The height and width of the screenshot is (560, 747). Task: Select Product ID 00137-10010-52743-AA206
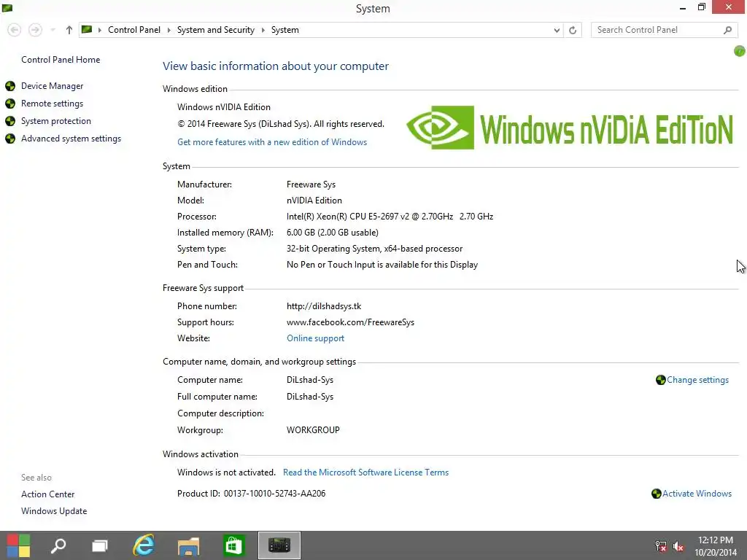point(274,494)
